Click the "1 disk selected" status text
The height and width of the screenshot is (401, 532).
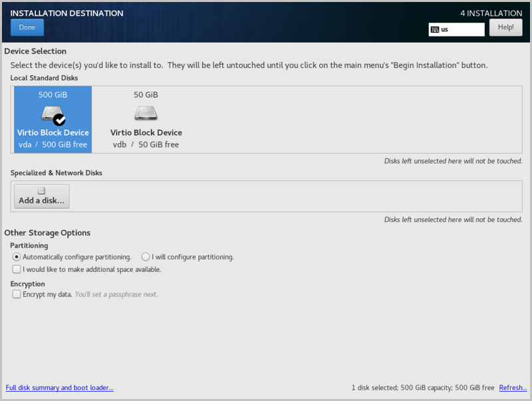click(374, 388)
